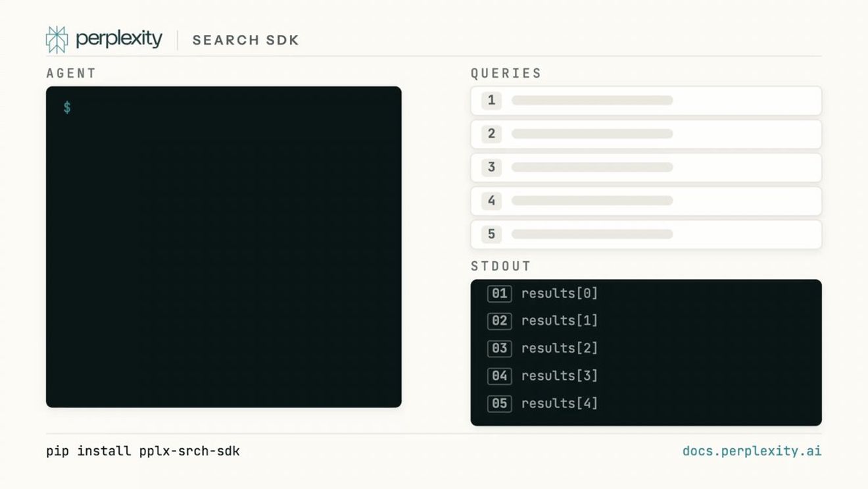Click the results[0] output line
Screen dimensions: 868x489
pyautogui.click(x=560, y=294)
